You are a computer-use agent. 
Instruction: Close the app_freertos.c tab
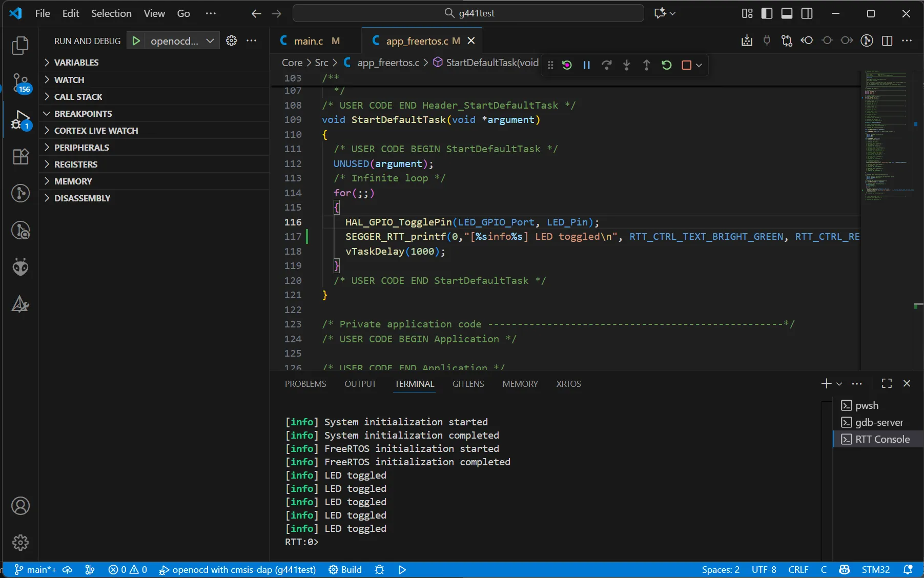tap(471, 41)
